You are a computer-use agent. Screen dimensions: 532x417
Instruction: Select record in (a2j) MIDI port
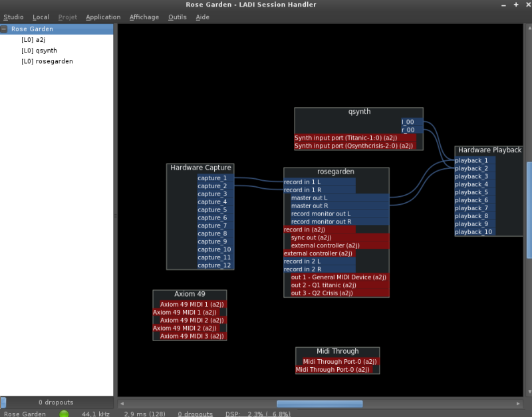(320, 229)
